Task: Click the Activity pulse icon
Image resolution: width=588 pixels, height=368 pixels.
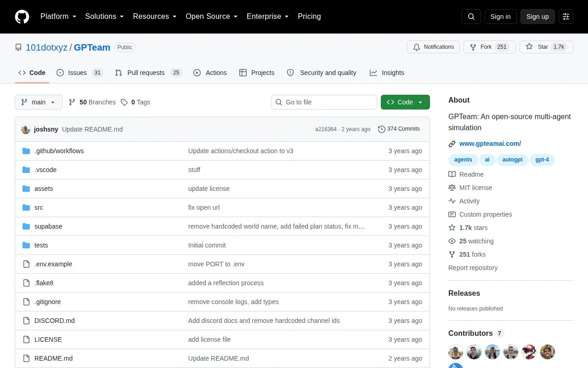Action: coord(452,201)
